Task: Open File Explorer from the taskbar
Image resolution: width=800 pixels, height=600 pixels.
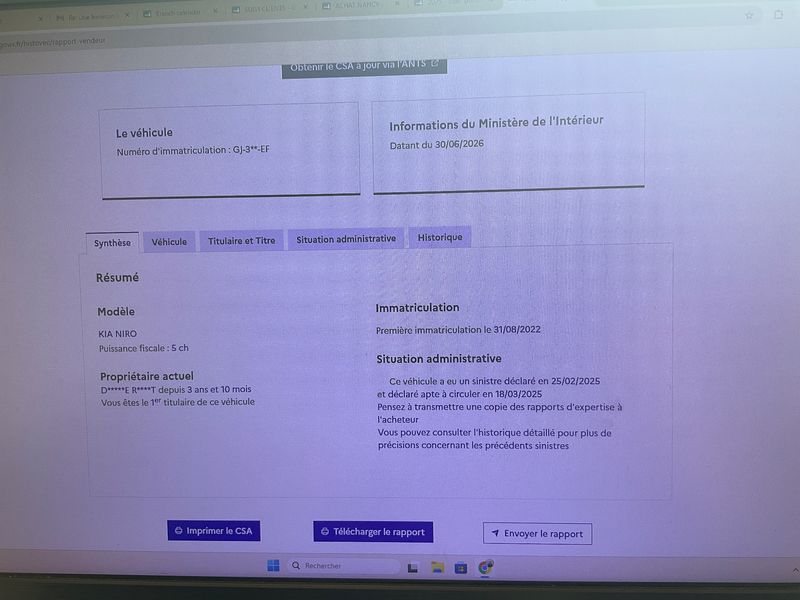Action: tap(437, 567)
